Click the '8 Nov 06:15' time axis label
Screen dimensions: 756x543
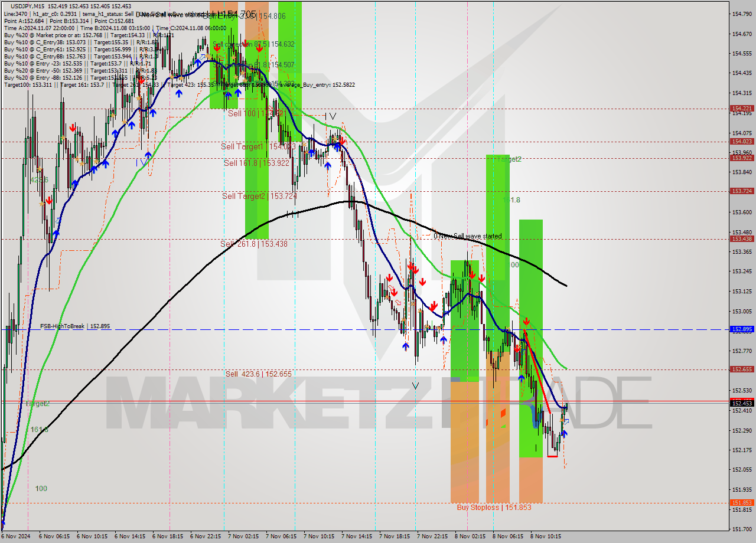coord(507,537)
